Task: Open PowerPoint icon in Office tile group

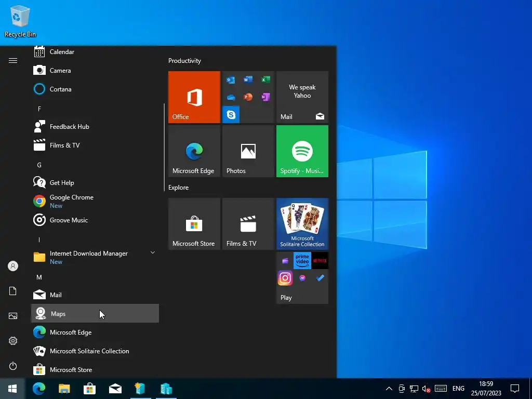Action: coord(248,97)
